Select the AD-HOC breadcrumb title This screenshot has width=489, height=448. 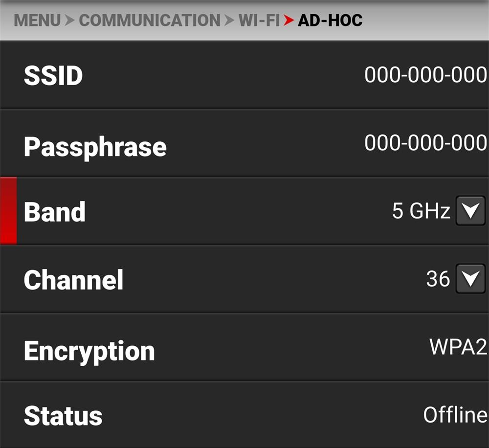[x=330, y=21]
